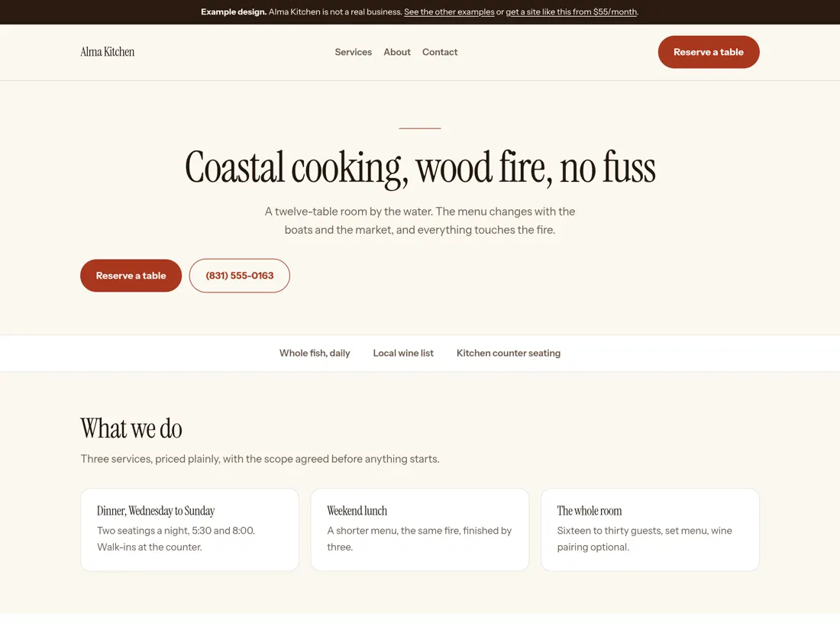The height and width of the screenshot is (630, 840).
Task: Click 'Two seatings a night, 5:30 and 8:00' text
Action: tap(176, 538)
